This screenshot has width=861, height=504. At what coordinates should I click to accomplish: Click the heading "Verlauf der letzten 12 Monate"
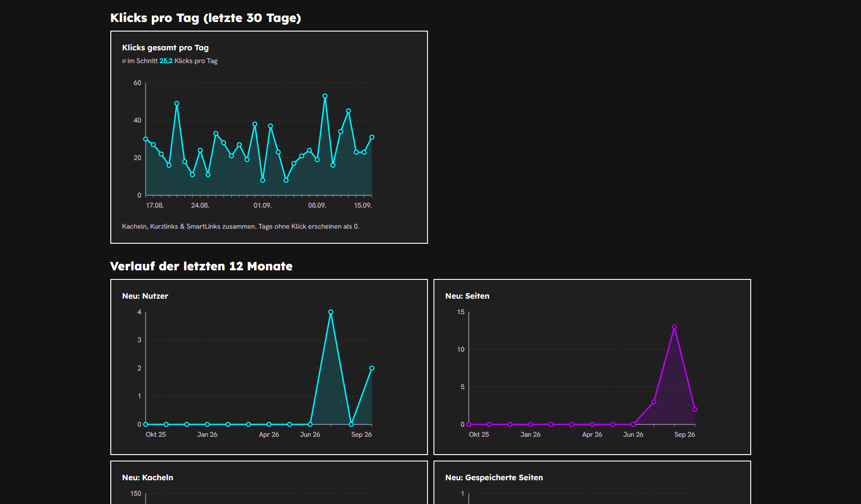coord(201,266)
